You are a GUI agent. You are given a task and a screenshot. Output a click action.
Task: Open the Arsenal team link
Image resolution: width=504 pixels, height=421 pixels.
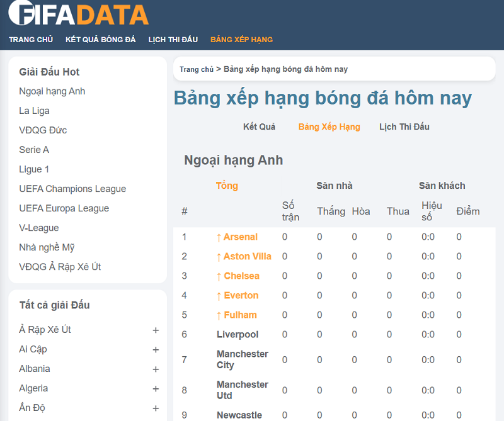[x=240, y=237]
